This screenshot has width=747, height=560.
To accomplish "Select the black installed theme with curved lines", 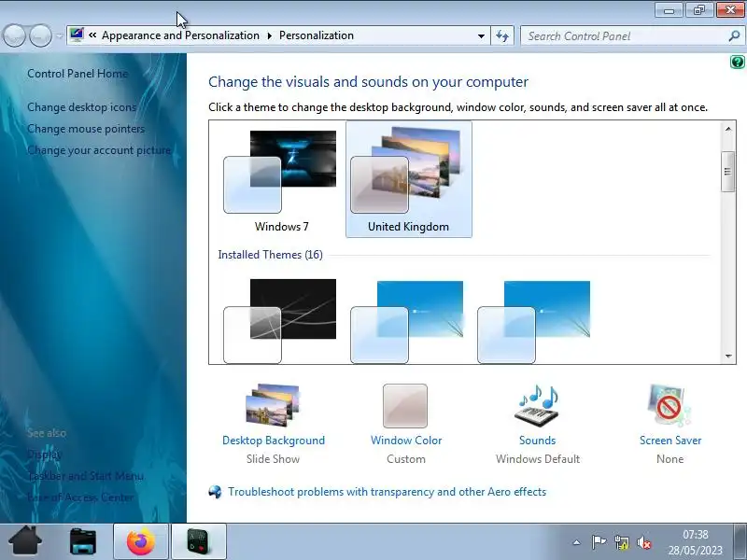I will (279, 321).
